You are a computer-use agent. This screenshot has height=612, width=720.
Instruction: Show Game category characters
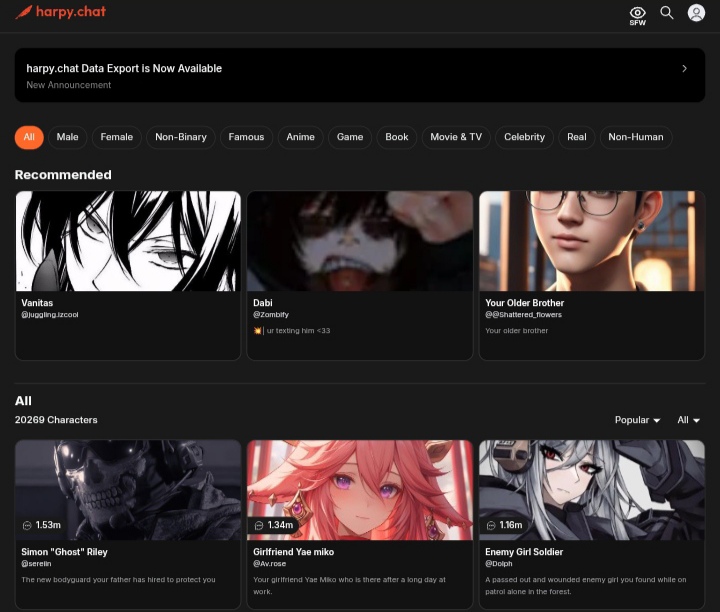coord(350,137)
